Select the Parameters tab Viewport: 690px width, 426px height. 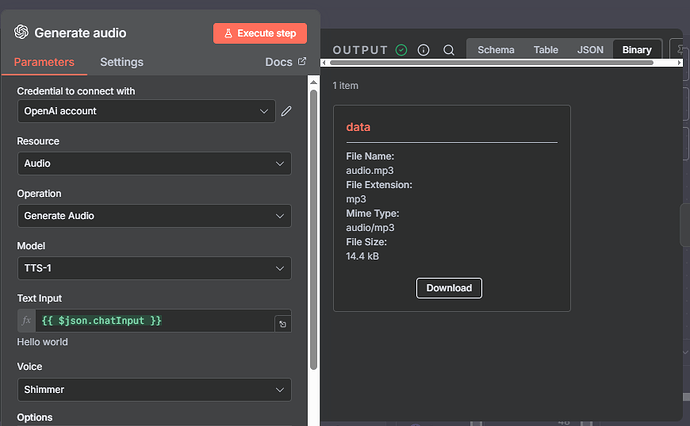(x=44, y=62)
